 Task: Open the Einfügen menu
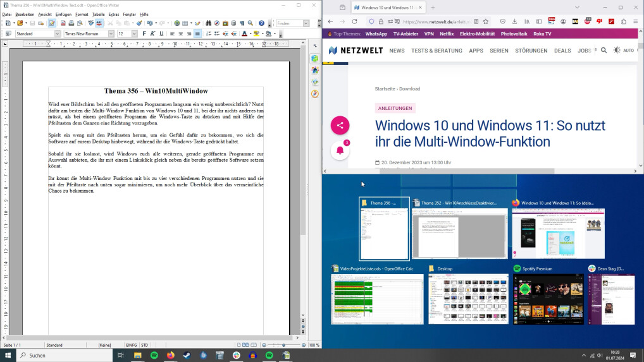point(63,14)
